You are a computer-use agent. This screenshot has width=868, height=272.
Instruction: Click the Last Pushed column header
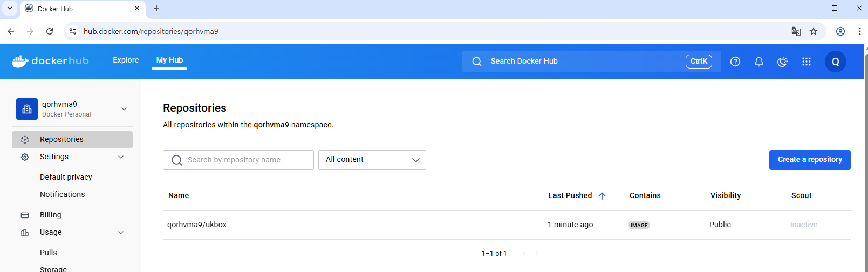(570, 195)
